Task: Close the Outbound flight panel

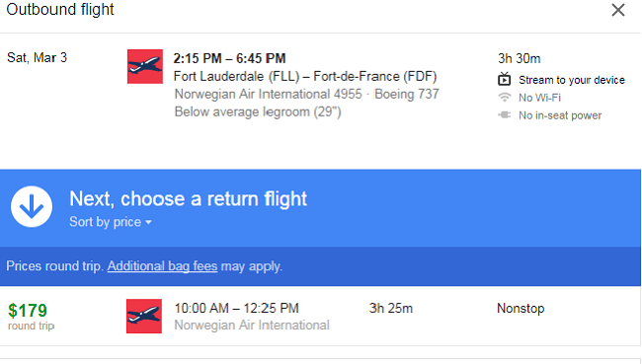Action: click(x=618, y=10)
